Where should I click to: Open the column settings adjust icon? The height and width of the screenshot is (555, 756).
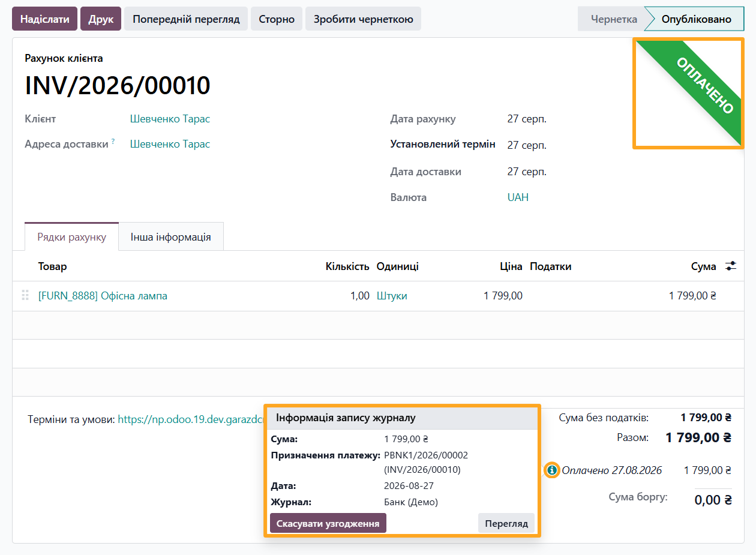(731, 266)
